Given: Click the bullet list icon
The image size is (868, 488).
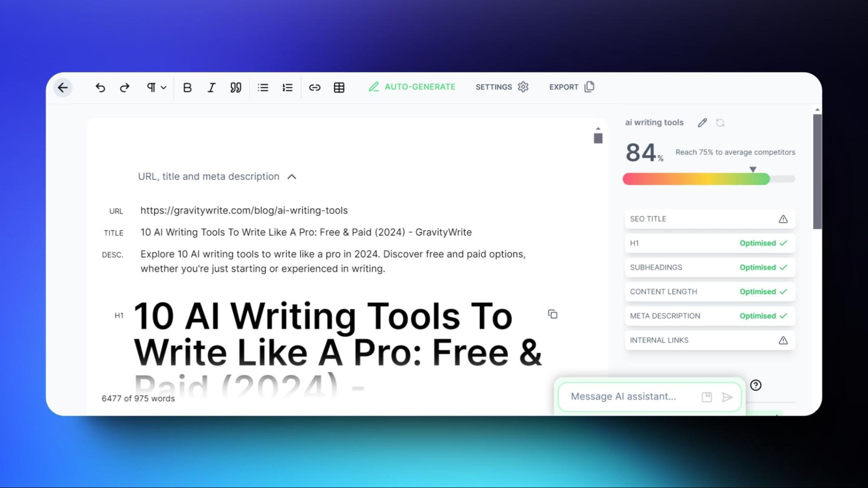Looking at the screenshot, I should (264, 88).
